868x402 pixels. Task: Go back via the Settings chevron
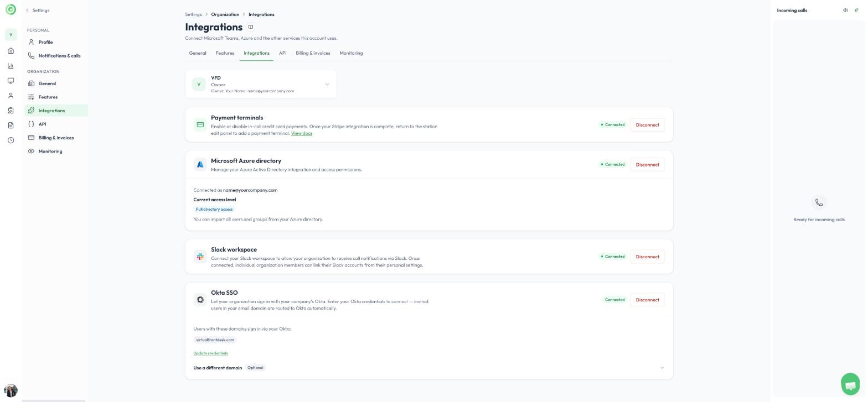tap(37, 11)
